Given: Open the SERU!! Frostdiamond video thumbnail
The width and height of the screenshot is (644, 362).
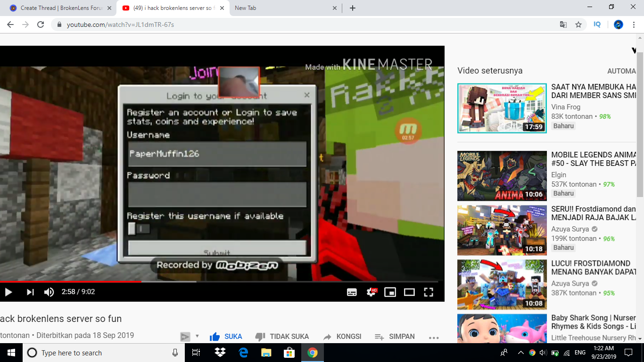Looking at the screenshot, I should pyautogui.click(x=502, y=230).
